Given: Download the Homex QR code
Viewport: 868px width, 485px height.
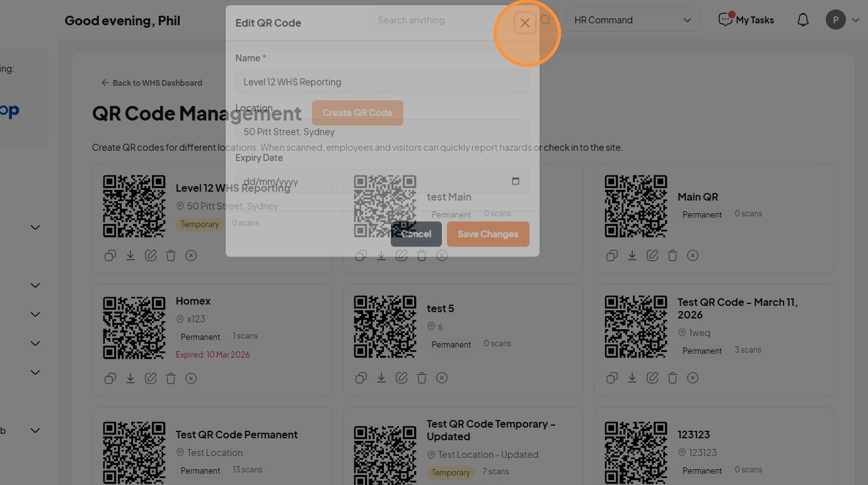Looking at the screenshot, I should 130,378.
